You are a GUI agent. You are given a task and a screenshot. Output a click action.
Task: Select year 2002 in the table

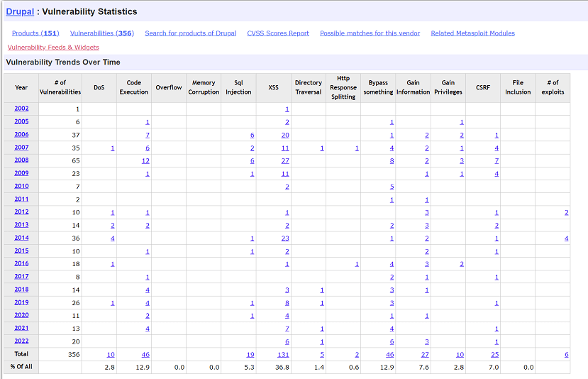(x=21, y=109)
